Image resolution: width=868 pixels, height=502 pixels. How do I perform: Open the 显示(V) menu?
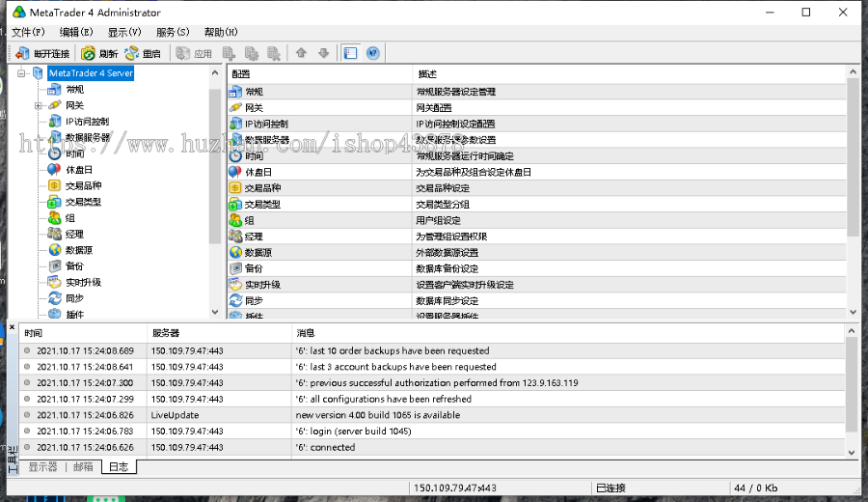124,32
